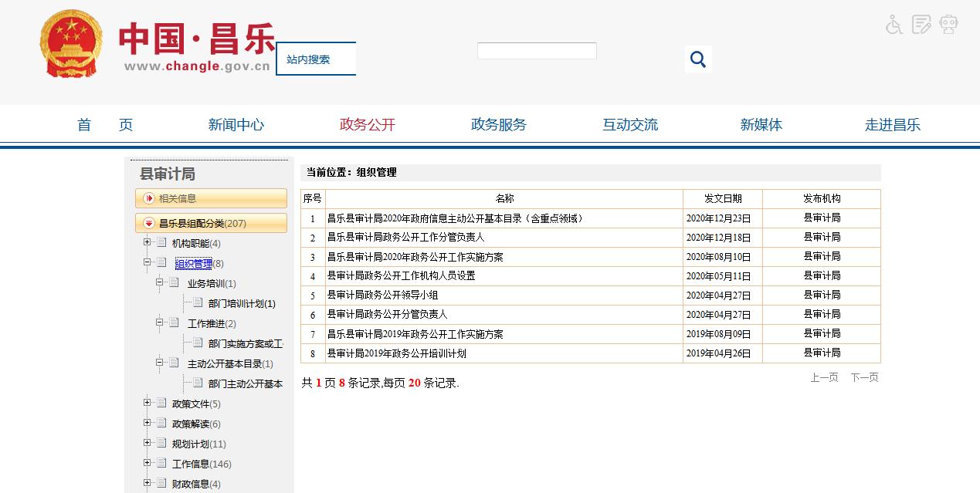Click the red down-arrow icon beside 昌乐县组配分类
This screenshot has width=980, height=493.
pyautogui.click(x=149, y=223)
